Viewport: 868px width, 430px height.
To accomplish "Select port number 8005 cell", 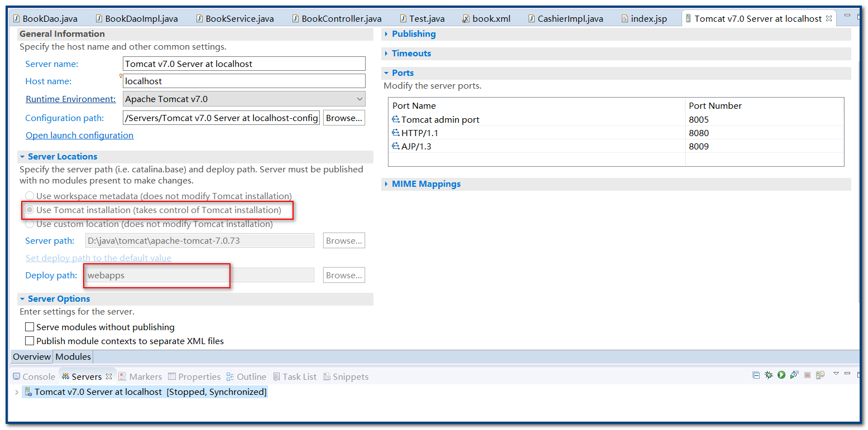I will [x=764, y=119].
